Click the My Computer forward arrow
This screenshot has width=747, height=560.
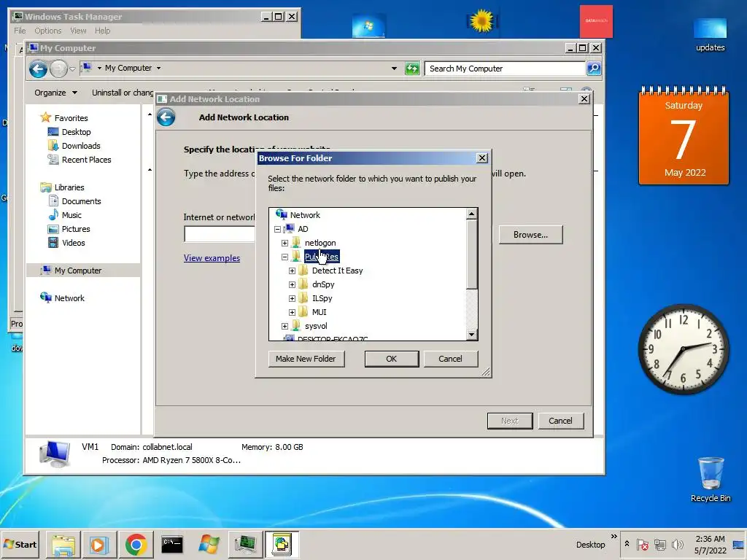58,69
